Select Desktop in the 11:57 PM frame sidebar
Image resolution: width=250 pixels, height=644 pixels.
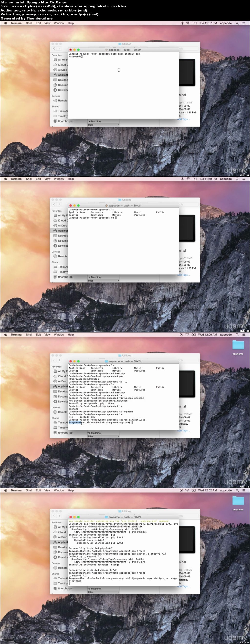pyautogui.click(x=60, y=80)
